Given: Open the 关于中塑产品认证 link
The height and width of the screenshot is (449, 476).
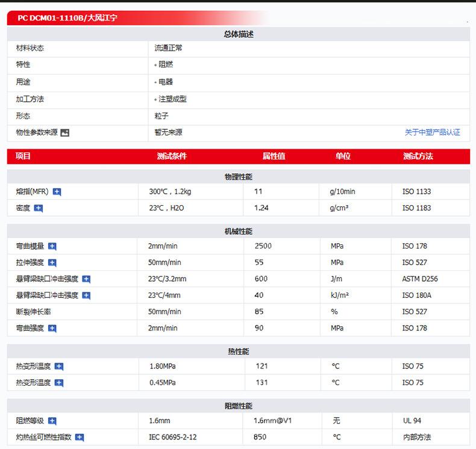Looking at the screenshot, I should click(432, 132).
